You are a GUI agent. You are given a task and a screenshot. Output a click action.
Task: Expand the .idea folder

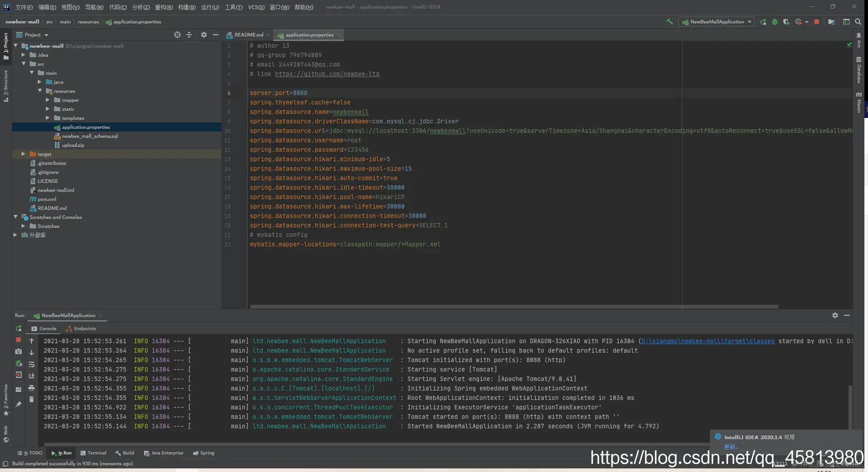point(23,55)
